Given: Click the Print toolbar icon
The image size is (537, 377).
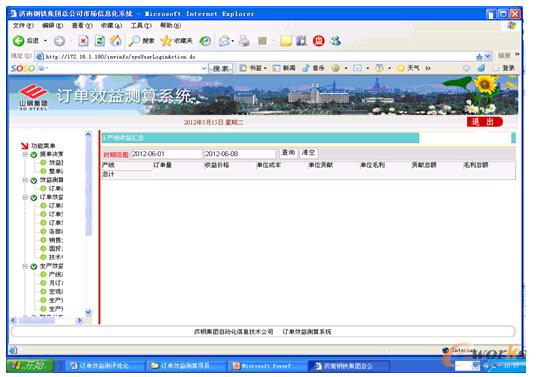Looking at the screenshot, I should click(x=244, y=41).
